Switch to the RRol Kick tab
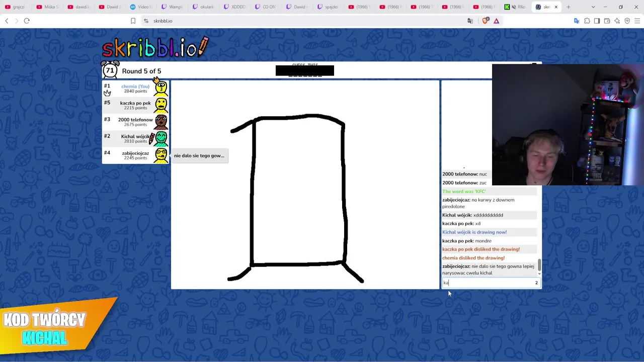 [515, 7]
